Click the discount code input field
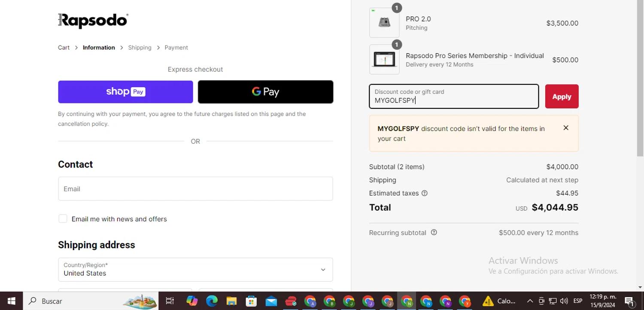The image size is (644, 310). [x=454, y=97]
